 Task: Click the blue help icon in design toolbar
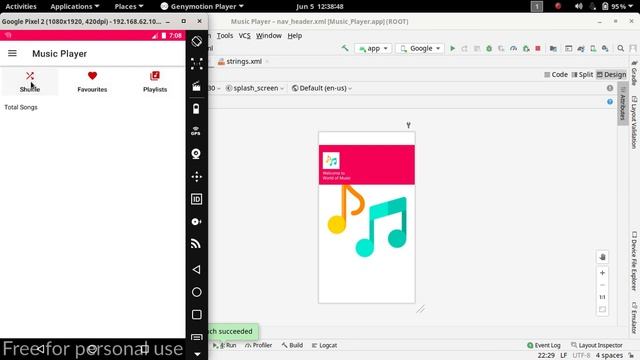[610, 101]
